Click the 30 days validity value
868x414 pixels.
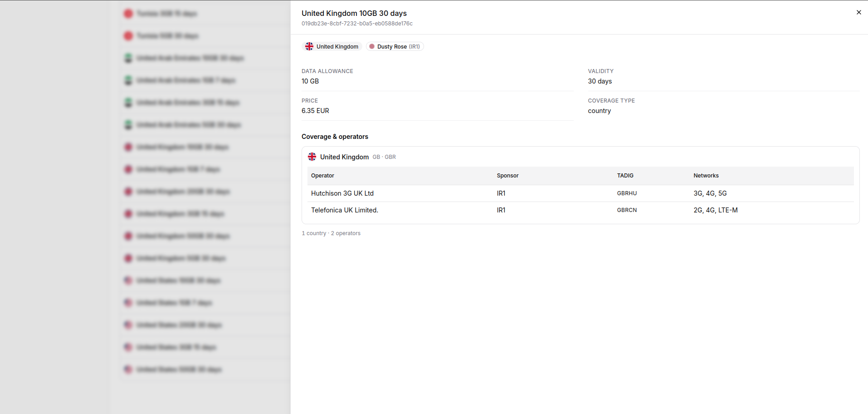point(600,81)
